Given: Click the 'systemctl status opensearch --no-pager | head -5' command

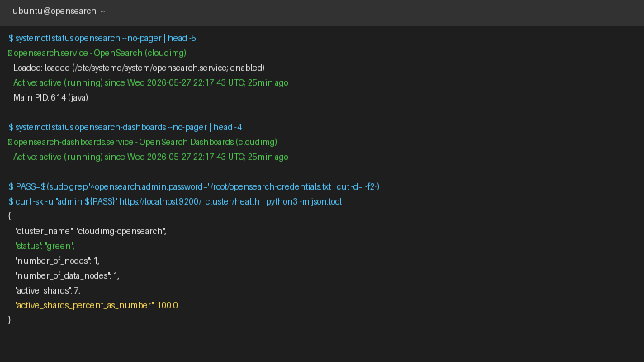Looking at the screenshot, I should (x=102, y=38).
